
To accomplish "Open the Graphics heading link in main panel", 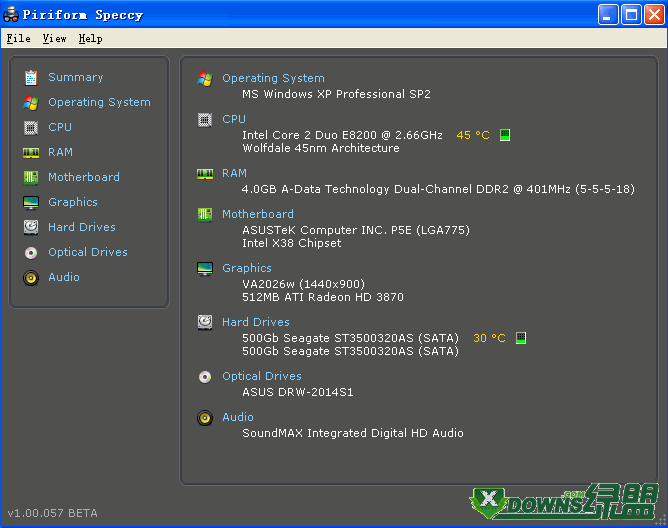I will [x=247, y=268].
